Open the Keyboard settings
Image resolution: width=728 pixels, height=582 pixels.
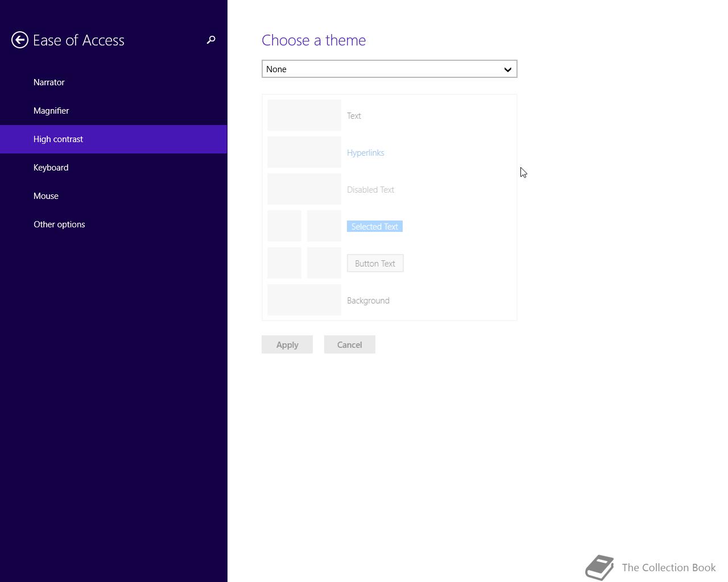[114, 168]
